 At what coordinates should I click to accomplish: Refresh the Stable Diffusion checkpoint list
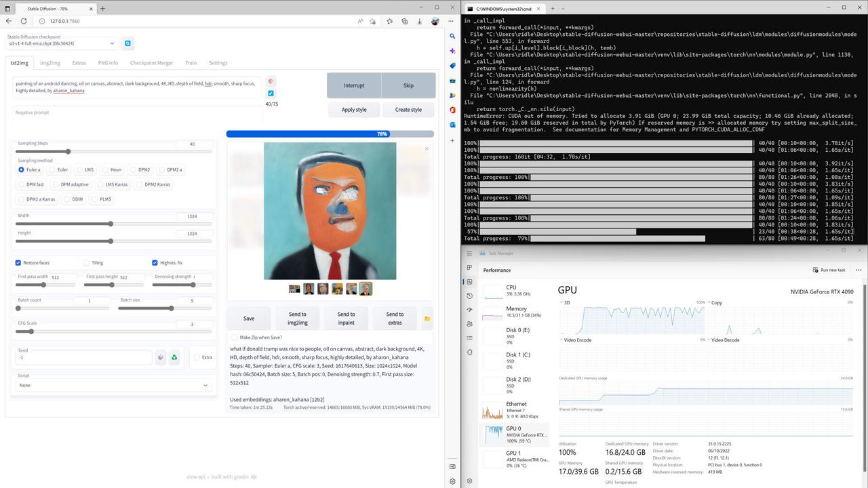(127, 43)
